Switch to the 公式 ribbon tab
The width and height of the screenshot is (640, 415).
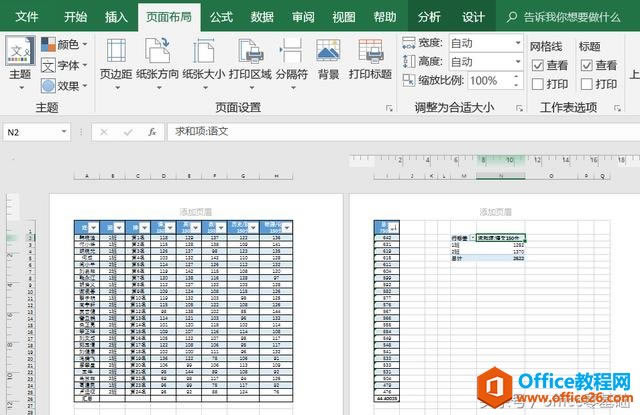coord(221,17)
